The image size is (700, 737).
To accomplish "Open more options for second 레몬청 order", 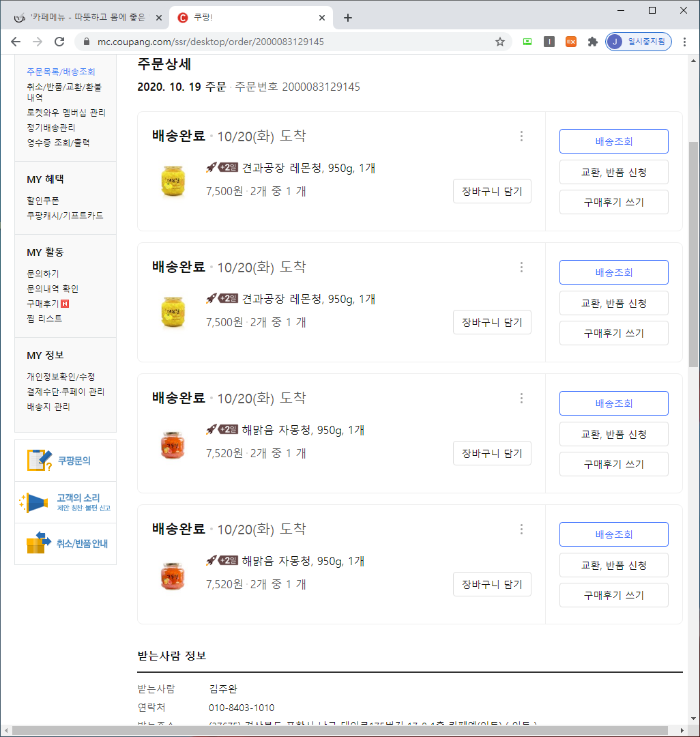I will (521, 268).
